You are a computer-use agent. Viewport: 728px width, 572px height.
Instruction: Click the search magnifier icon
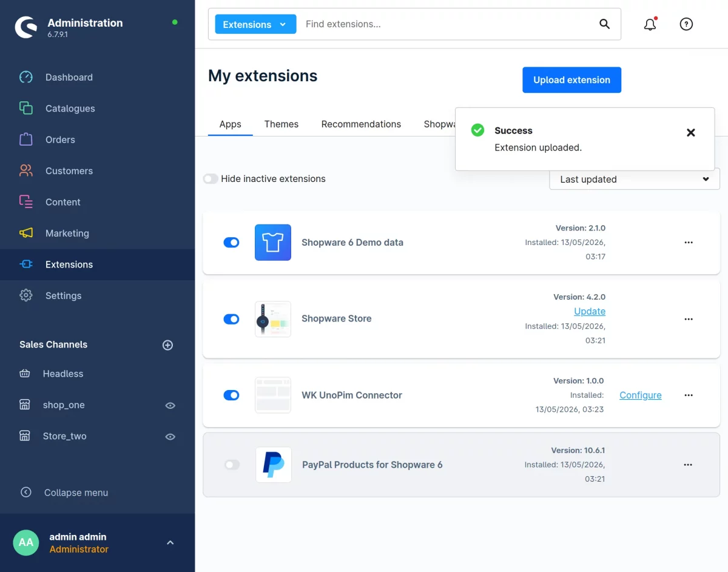point(604,24)
